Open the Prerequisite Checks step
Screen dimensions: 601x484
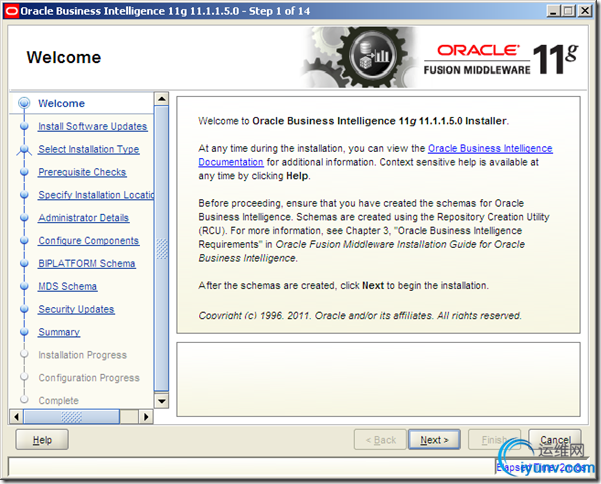point(82,172)
